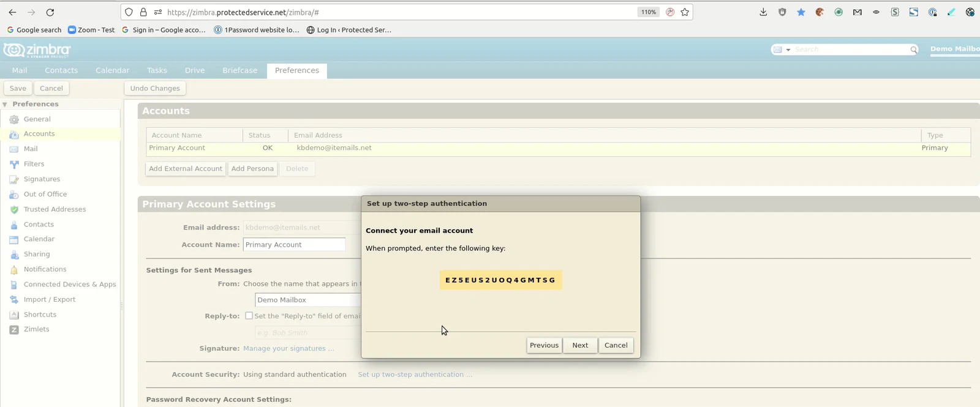Select the Primary Account table row

(x=558, y=148)
